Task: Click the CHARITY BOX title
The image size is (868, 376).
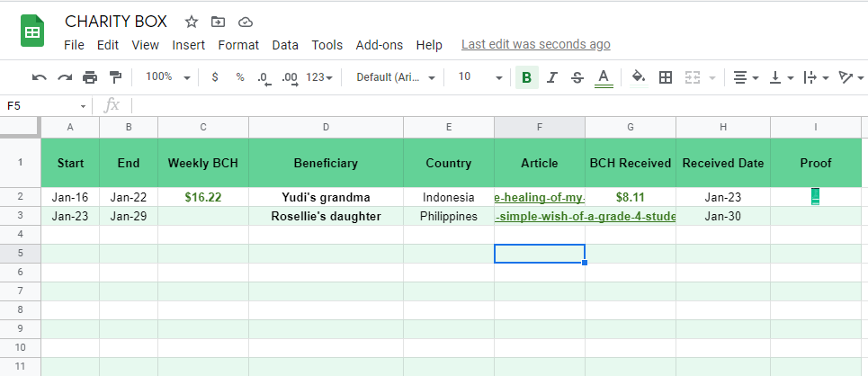Action: 116,22
